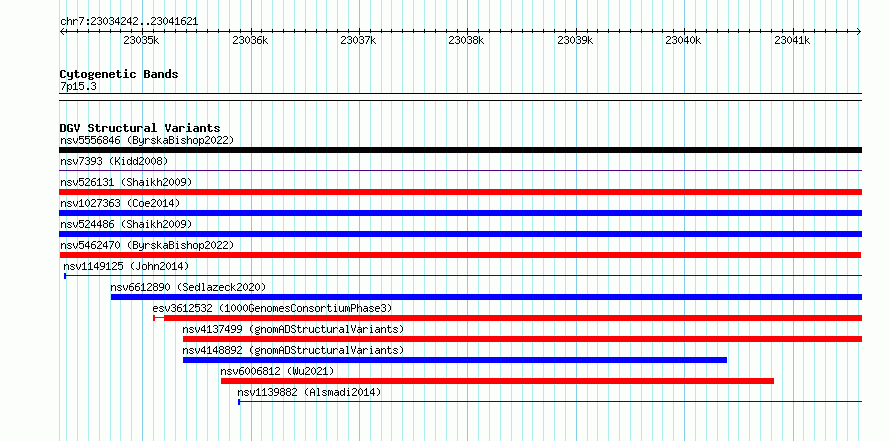Click the blue nsv4148892 variant bar
890x441 pixels.
[455, 360]
